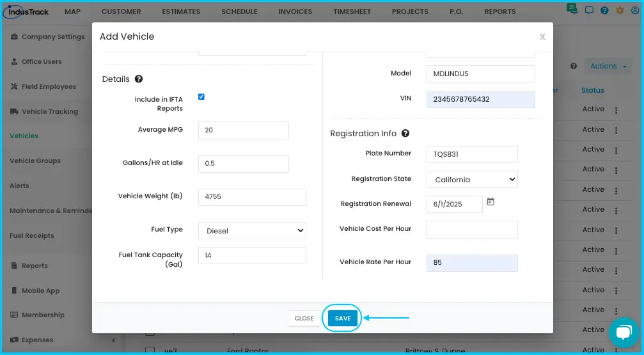Viewport: 644px width, 355px height.
Task: Open the Fuel Type dropdown
Action: (252, 230)
